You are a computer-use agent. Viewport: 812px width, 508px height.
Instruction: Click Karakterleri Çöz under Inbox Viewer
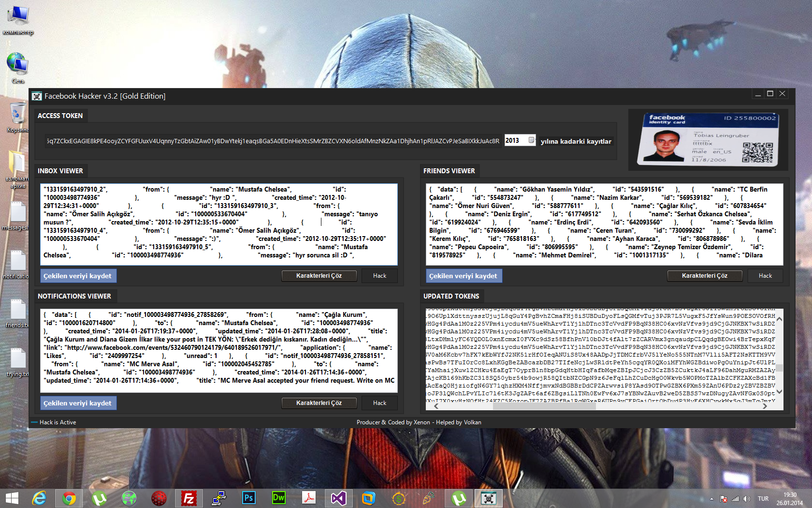point(319,276)
